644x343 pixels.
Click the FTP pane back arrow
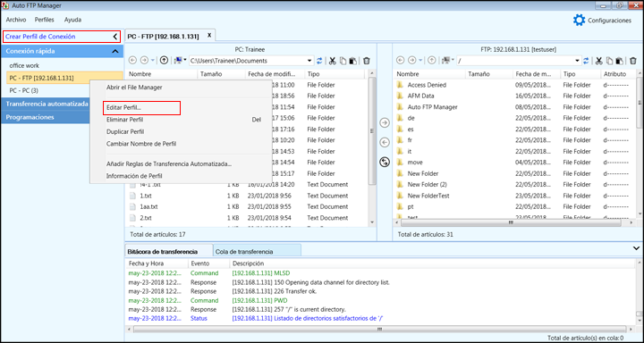tap(400, 61)
